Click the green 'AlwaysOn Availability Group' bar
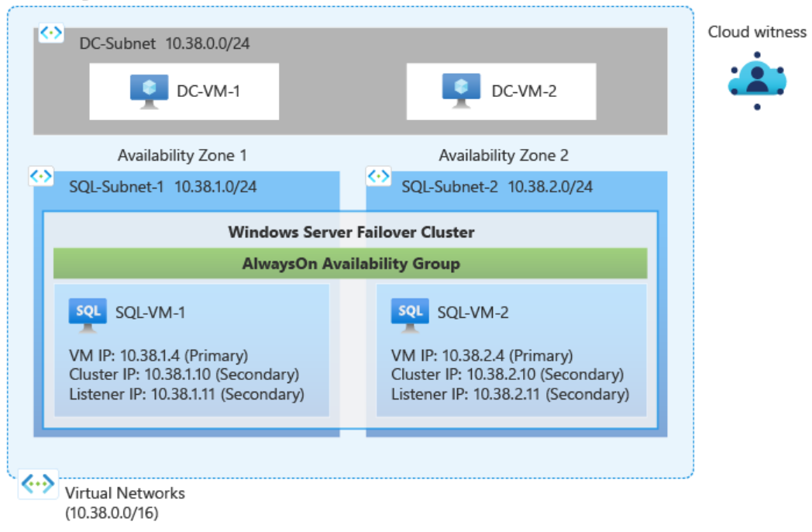Screen dimensions: 812x532 350,264
